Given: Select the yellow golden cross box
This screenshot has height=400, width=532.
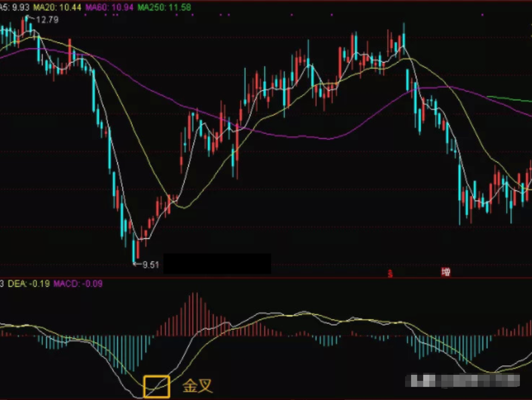Looking at the screenshot, I should click(x=157, y=387).
